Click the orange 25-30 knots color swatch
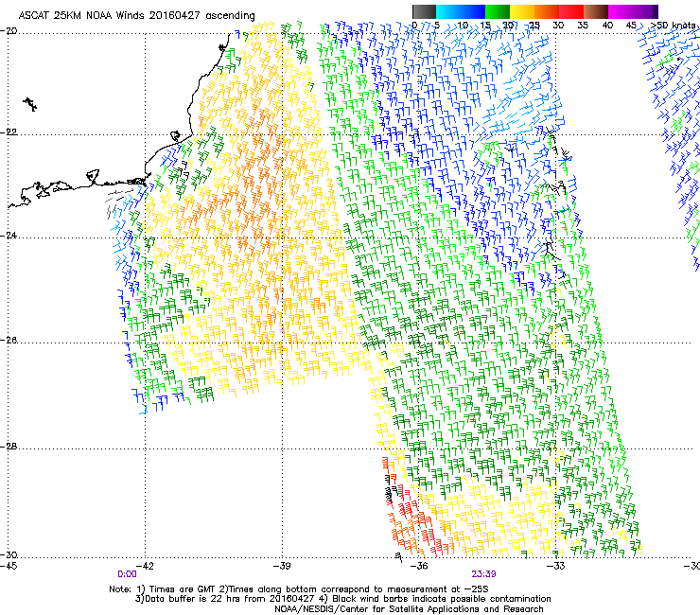 tap(547, 11)
